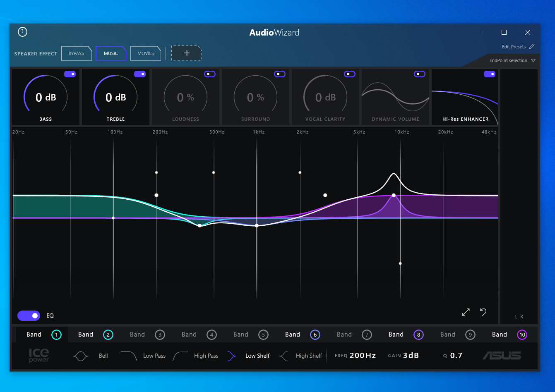Disable the Hi-Res Enhancer switch
The height and width of the screenshot is (392, 555).
tap(490, 74)
